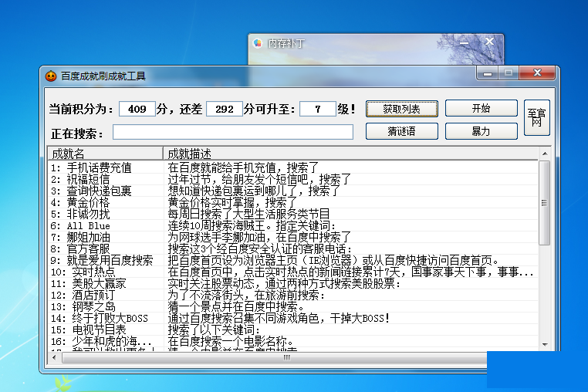
Task: Close the 百度成就刷成就工具 window
Action: (x=537, y=73)
